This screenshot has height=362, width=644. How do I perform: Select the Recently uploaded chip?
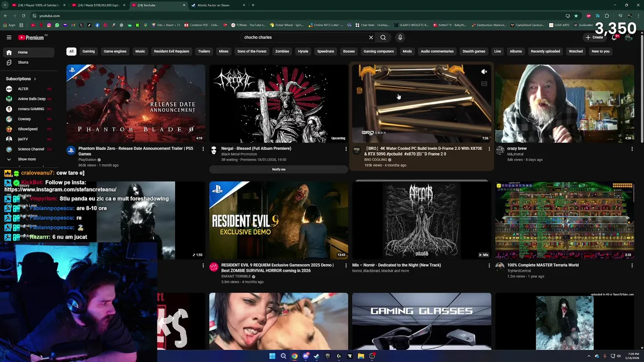tap(545, 51)
